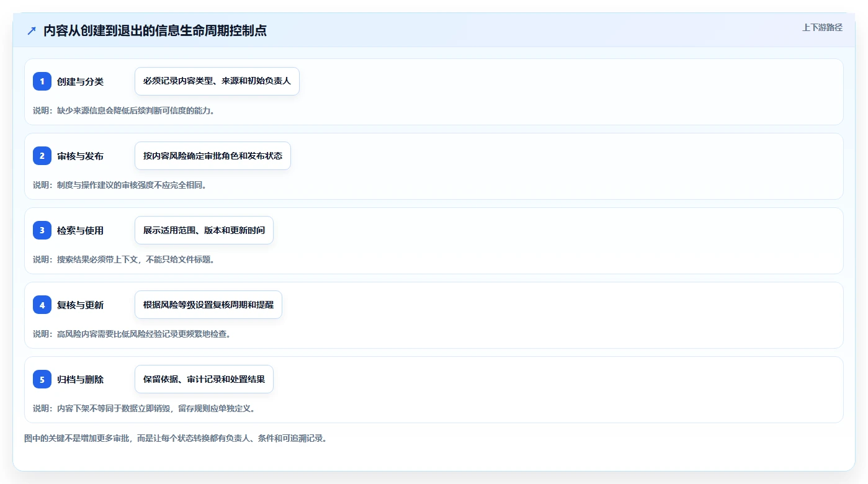Viewport: 868px width, 484px height.
Task: Click the step 2 number badge
Action: click(x=42, y=156)
